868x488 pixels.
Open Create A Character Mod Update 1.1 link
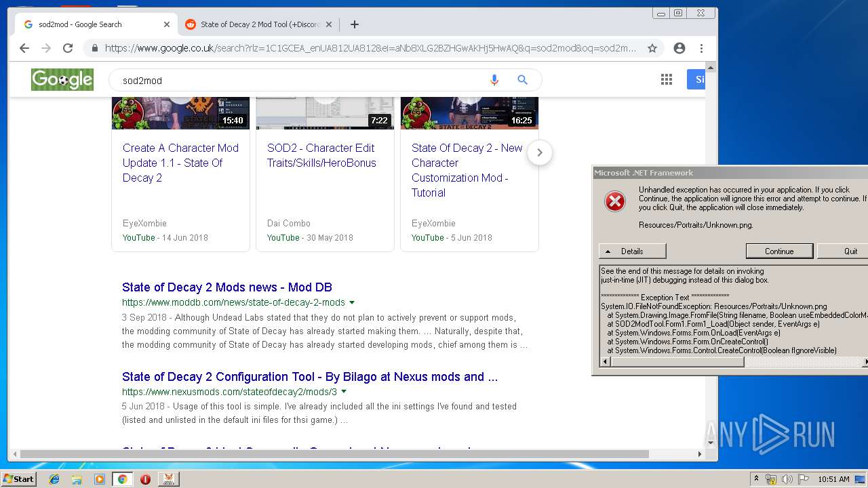[x=180, y=163]
